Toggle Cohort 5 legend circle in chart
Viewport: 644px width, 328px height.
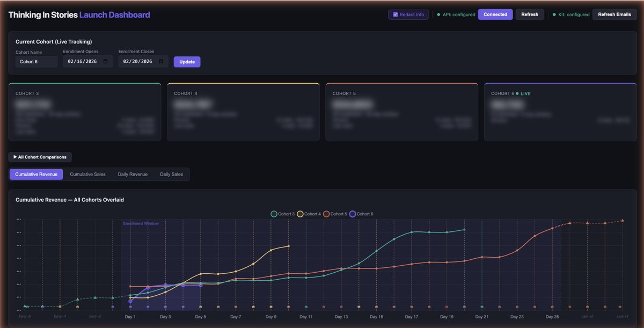coord(326,214)
